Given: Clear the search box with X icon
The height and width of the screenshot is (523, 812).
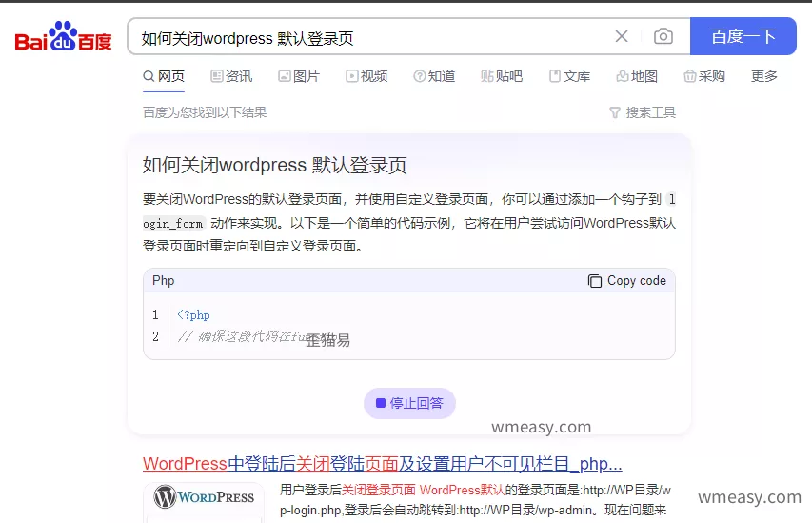Looking at the screenshot, I should coord(622,36).
